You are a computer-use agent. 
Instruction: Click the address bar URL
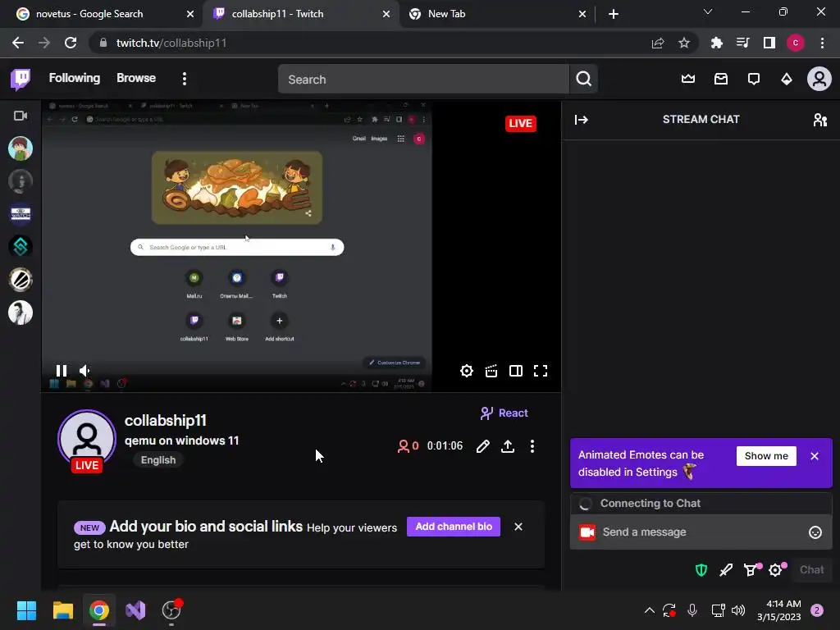(x=171, y=43)
